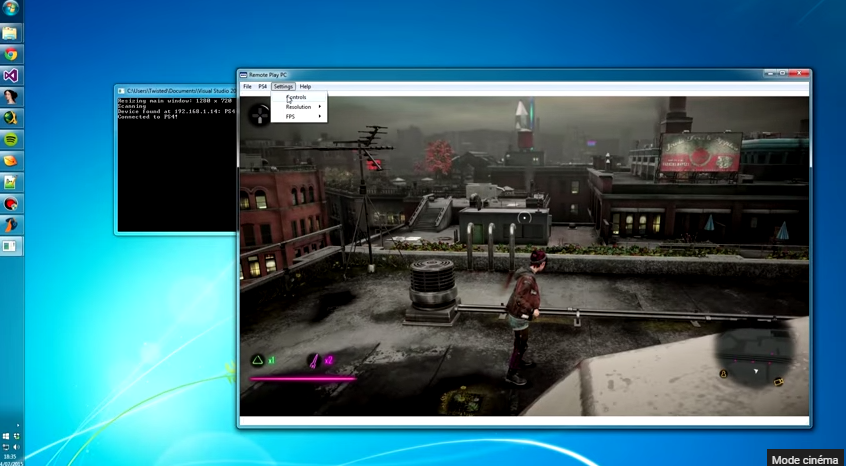Screen dimensions: 846x466
Task: Launch Google Chrome from taskbar
Action: pyautogui.click(x=11, y=54)
